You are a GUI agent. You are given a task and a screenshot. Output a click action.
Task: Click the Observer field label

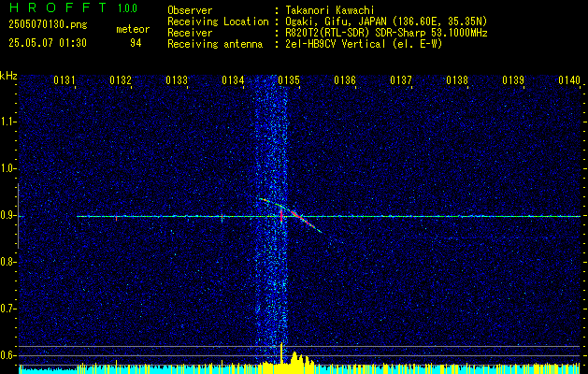pos(190,10)
